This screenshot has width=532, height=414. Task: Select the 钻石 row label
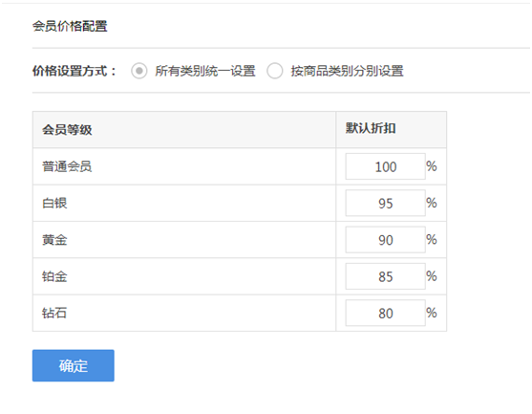[54, 313]
